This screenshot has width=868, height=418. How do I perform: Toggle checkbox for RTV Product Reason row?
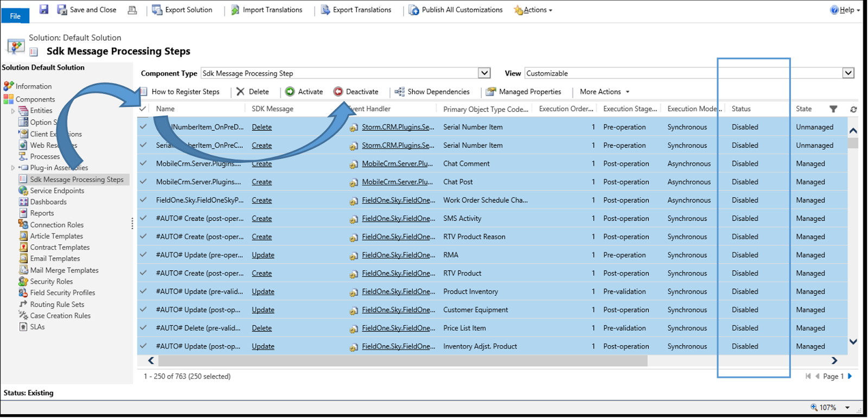point(143,236)
